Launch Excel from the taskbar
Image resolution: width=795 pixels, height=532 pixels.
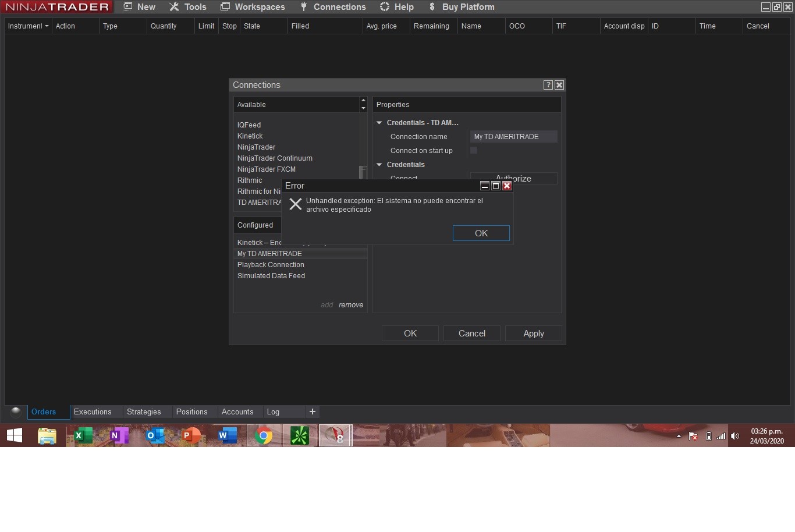tap(83, 435)
